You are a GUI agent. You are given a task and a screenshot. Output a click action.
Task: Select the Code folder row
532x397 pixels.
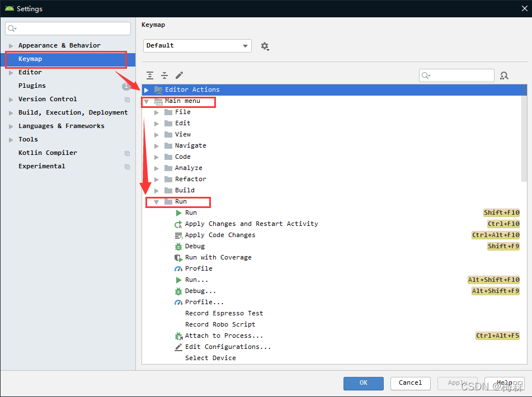pos(332,157)
